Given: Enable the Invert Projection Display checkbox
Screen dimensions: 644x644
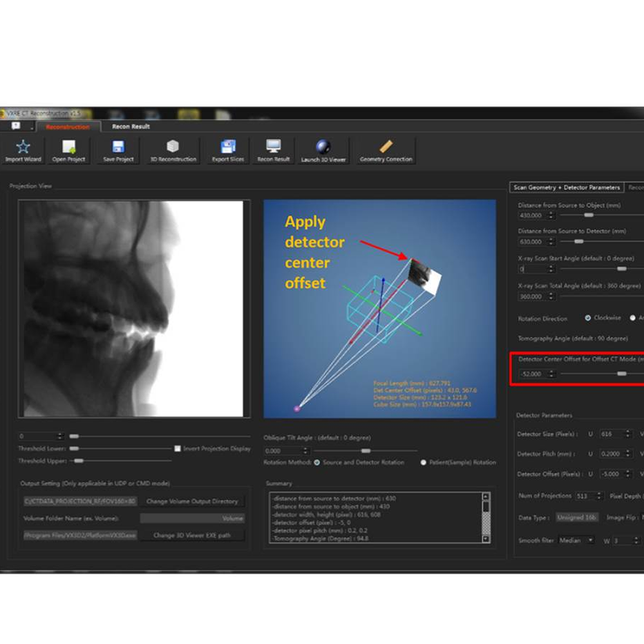Looking at the screenshot, I should click(x=178, y=448).
